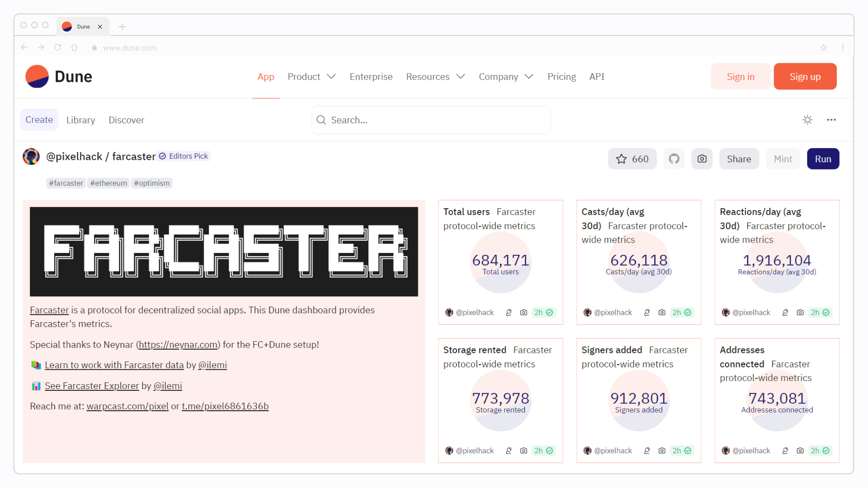This screenshot has height=488, width=868.
Task: Click the Share button
Action: [x=739, y=159]
